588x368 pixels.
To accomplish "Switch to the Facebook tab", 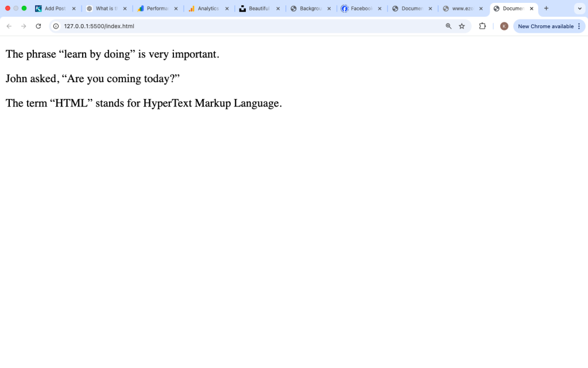I will click(x=362, y=8).
